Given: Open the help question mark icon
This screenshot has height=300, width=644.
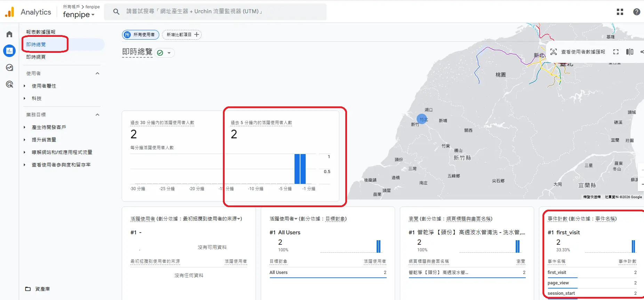Looking at the screenshot, I should [x=637, y=12].
